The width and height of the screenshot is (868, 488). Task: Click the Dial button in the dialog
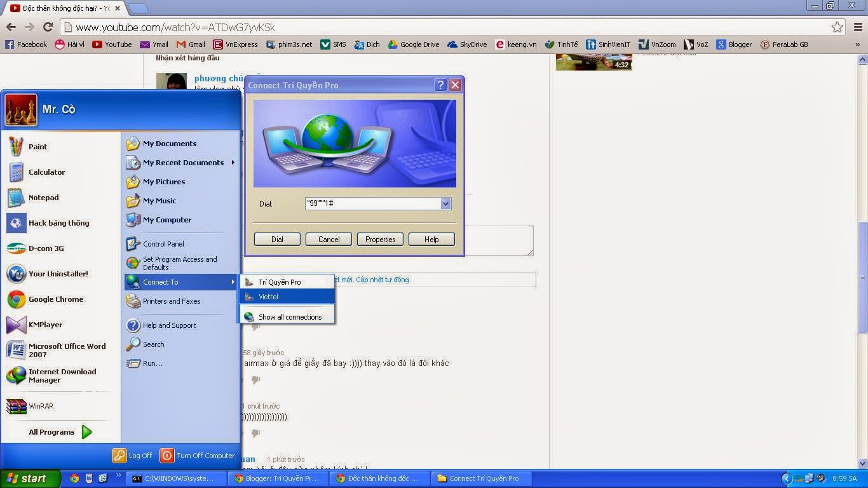277,240
